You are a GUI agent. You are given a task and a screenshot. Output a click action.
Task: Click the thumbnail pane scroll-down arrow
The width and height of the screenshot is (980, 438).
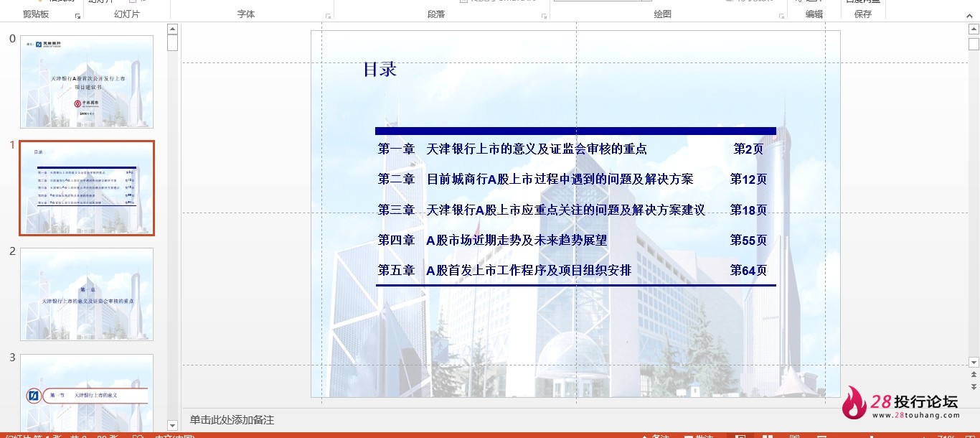[172, 426]
